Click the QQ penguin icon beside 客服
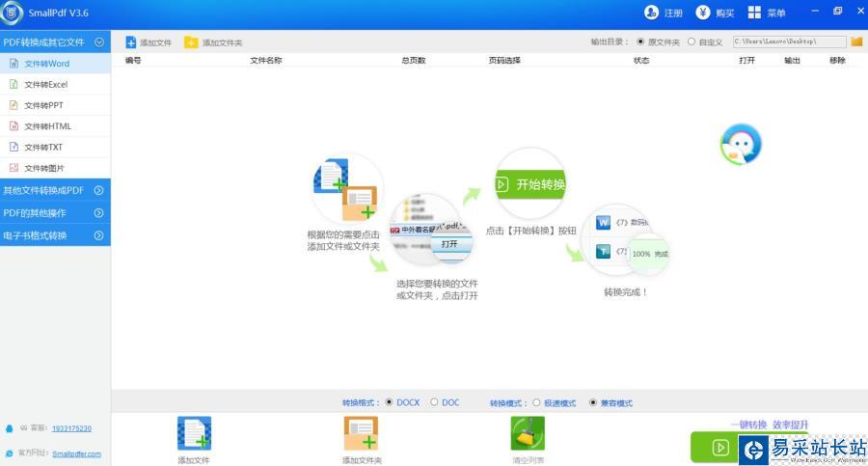The image size is (868, 466). pyautogui.click(x=9, y=428)
